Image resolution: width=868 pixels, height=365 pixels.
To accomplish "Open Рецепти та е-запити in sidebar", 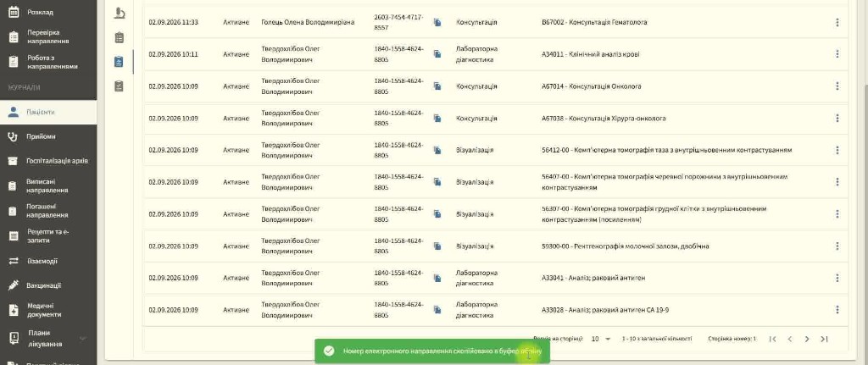I will 48,236.
